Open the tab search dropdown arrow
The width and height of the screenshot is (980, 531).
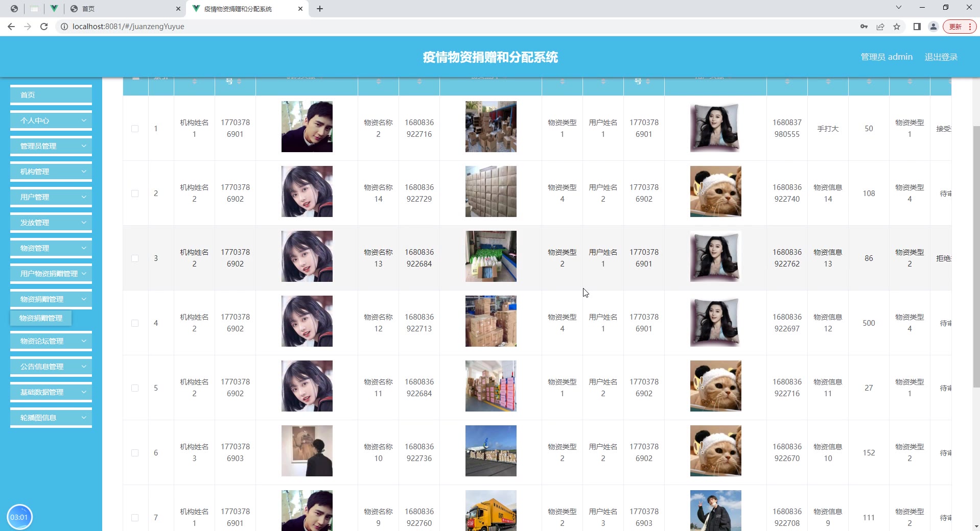point(899,8)
